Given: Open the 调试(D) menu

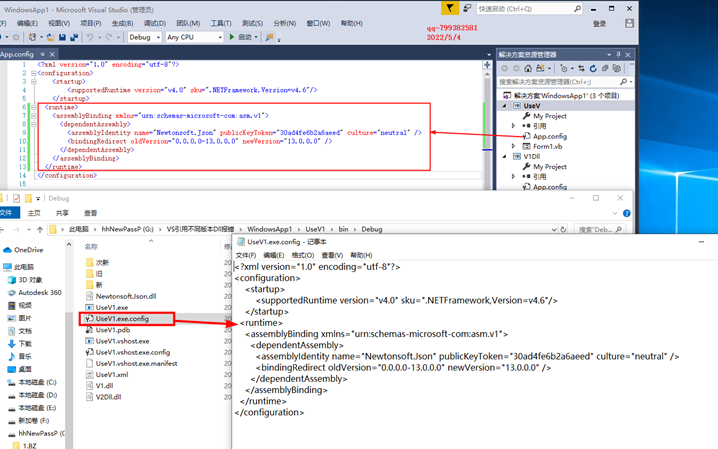Looking at the screenshot, I should (155, 23).
